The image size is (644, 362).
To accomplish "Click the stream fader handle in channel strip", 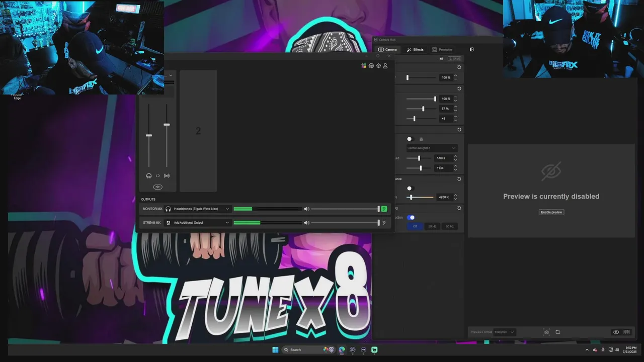I will tap(167, 124).
